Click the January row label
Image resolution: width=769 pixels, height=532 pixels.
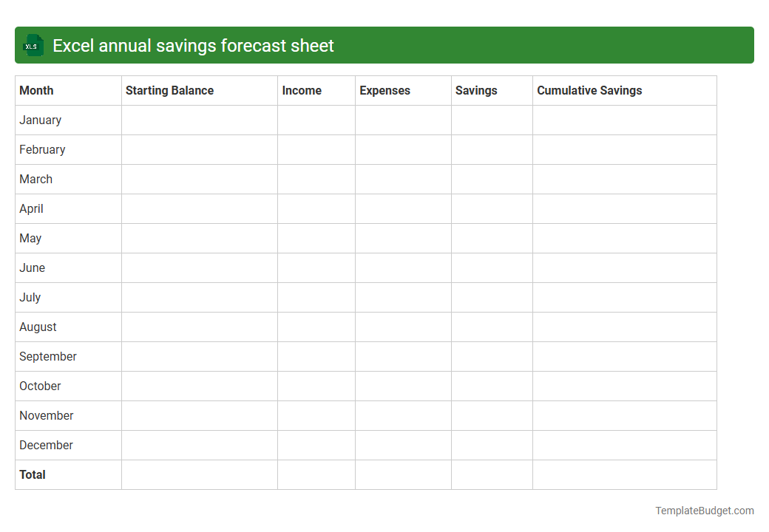(x=40, y=120)
